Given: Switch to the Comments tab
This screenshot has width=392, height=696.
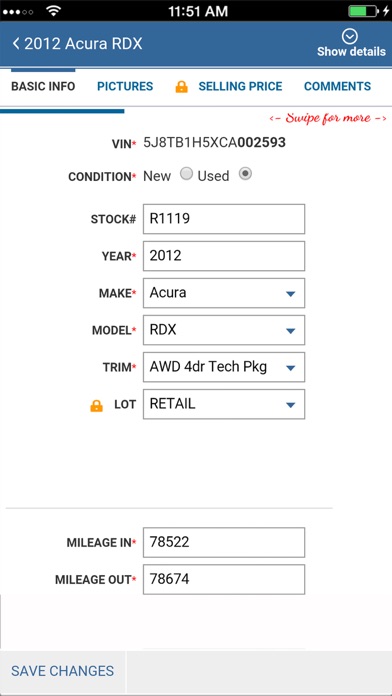Looking at the screenshot, I should 337,86.
